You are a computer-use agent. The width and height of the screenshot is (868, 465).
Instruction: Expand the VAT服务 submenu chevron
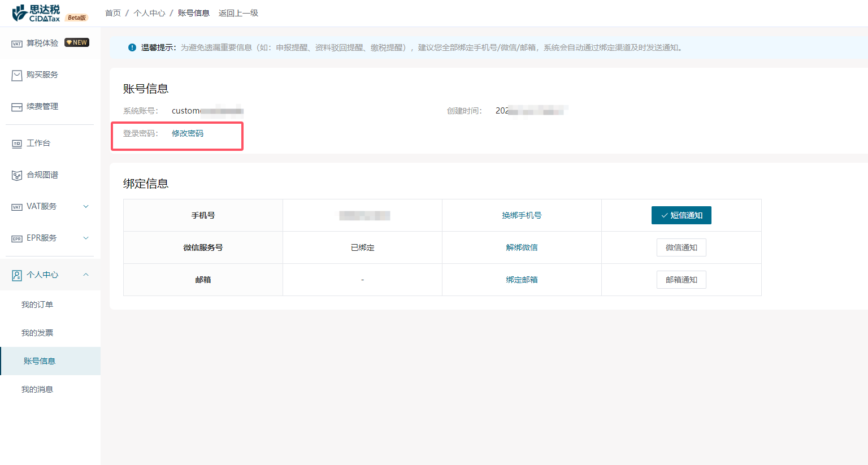[86, 207]
